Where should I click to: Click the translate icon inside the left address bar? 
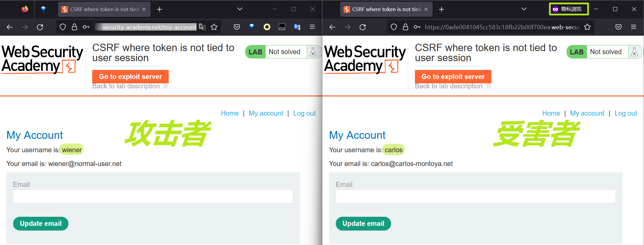pos(202,27)
